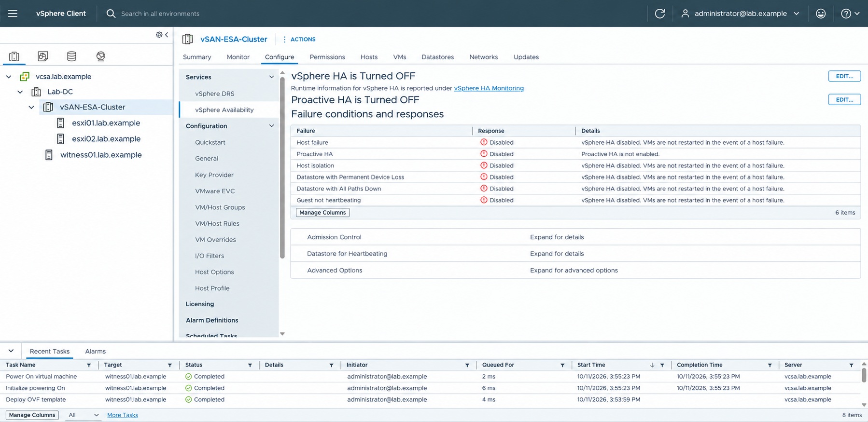Expand the Advanced Options row
The image size is (868, 422).
(x=575, y=270)
